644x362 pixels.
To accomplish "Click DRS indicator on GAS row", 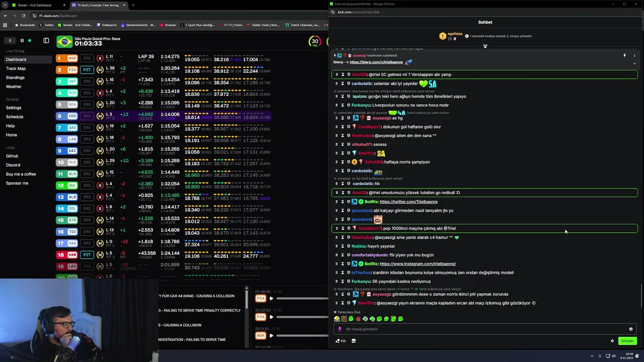I will (87, 128).
